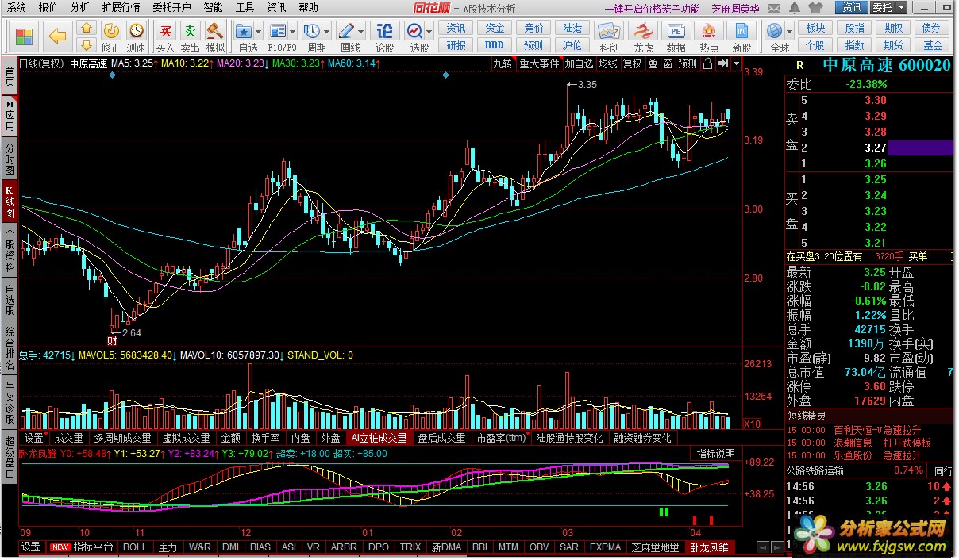Screen dimensions: 959x560
Task: Toggle 复权 price adjustment button
Action: point(633,63)
